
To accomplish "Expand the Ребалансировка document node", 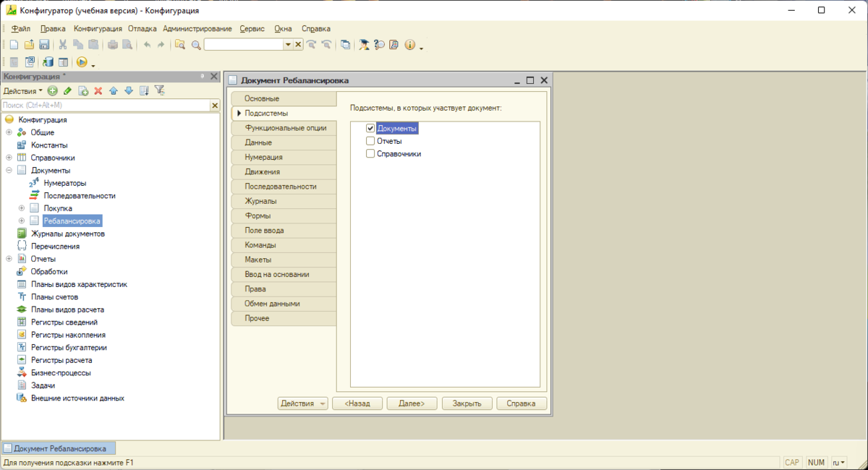I will pyautogui.click(x=22, y=221).
